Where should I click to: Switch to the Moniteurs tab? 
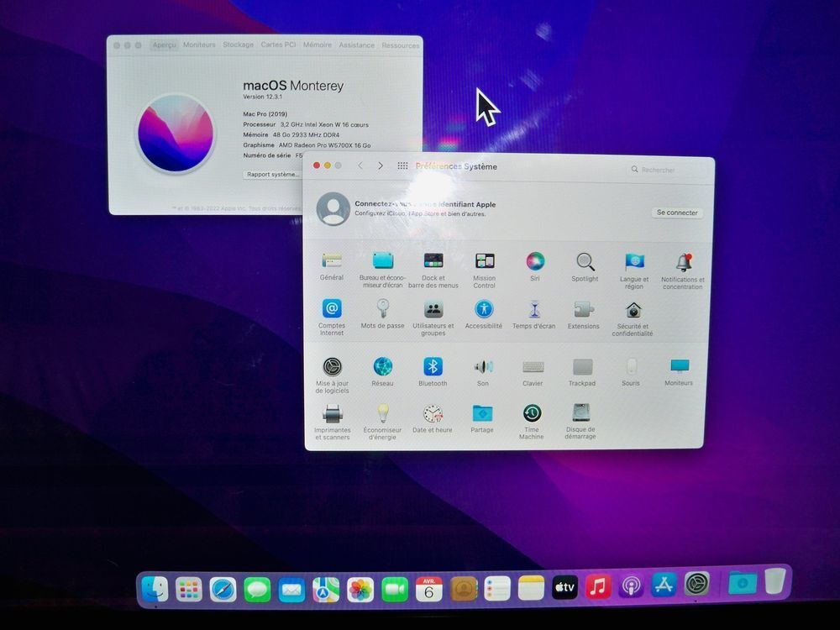(x=199, y=45)
